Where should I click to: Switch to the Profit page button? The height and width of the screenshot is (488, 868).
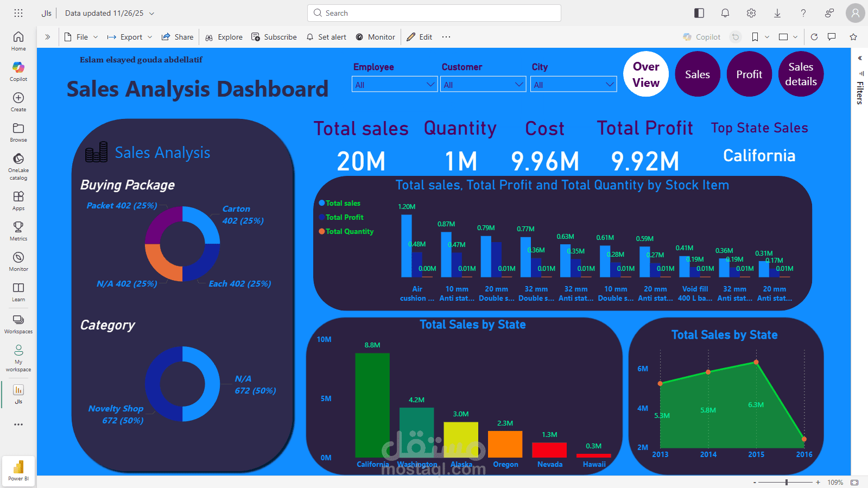pos(749,74)
